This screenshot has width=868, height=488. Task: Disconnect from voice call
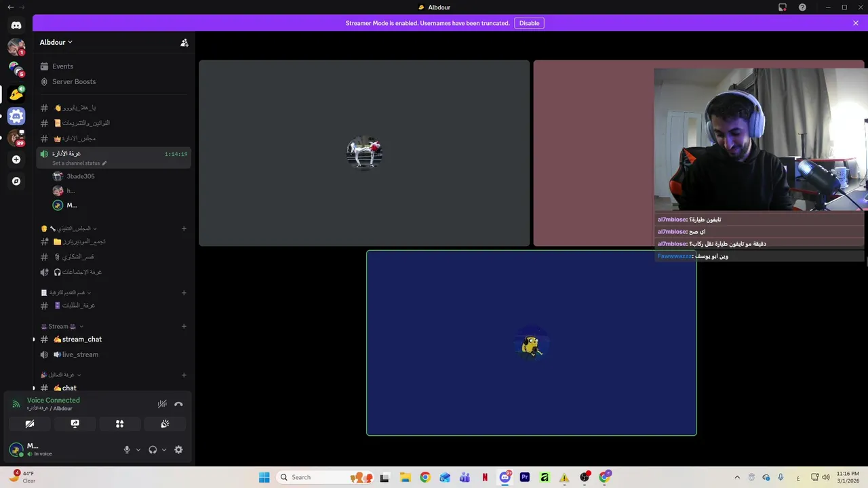coord(178,404)
